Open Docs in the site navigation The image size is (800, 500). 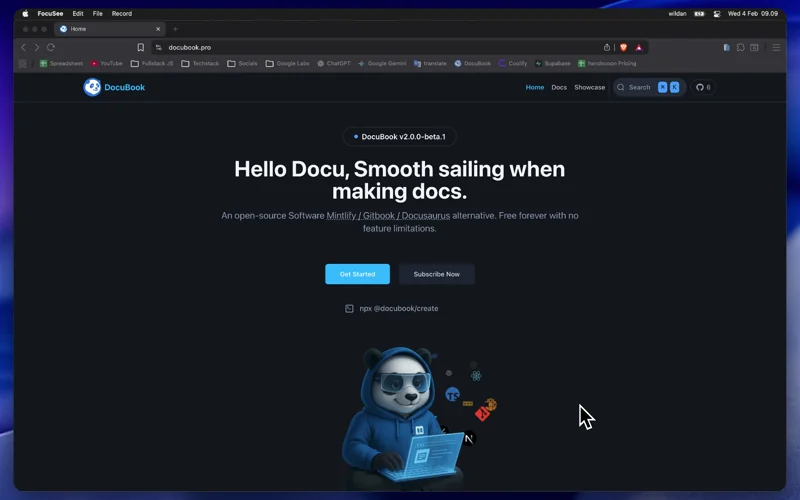coord(559,87)
